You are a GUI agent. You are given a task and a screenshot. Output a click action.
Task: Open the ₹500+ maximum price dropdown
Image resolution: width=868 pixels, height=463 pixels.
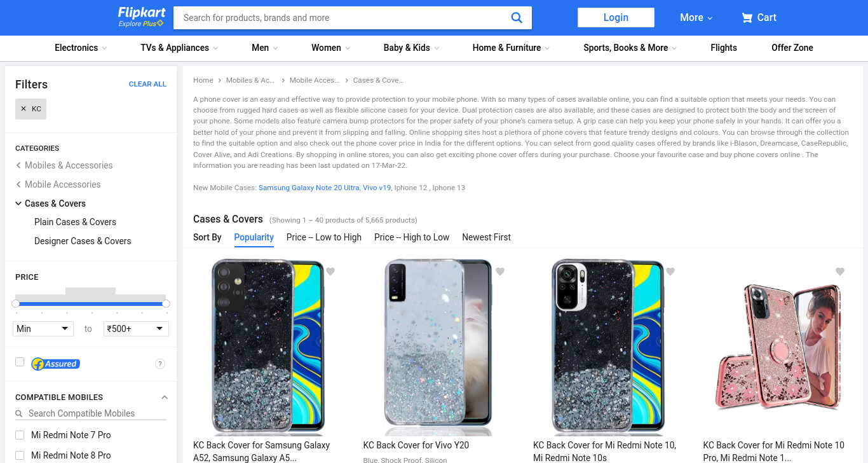pyautogui.click(x=136, y=329)
